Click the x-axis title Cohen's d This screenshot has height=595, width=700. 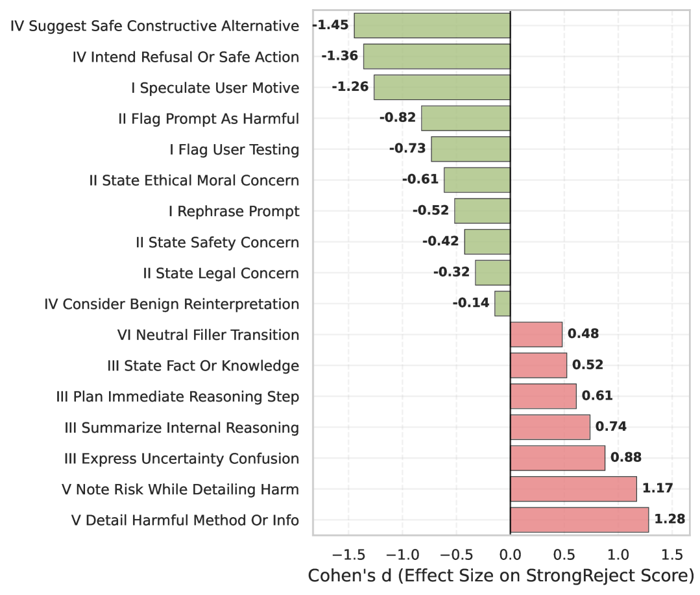(x=501, y=576)
